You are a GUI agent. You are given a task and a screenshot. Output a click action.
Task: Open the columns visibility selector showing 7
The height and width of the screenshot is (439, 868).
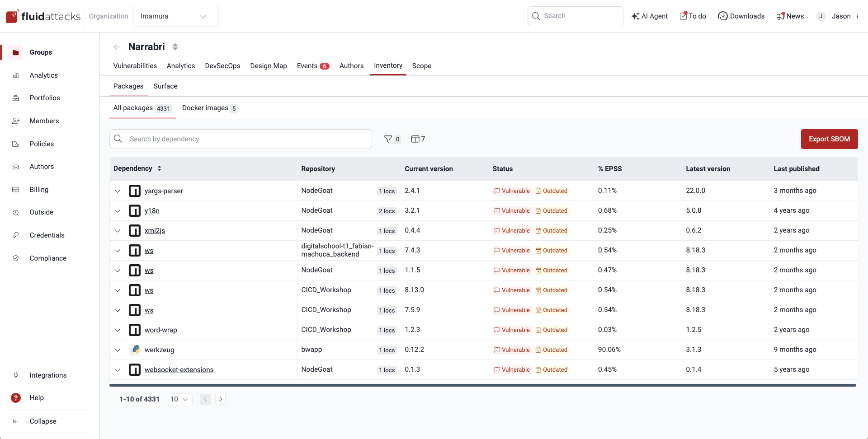pyautogui.click(x=418, y=139)
